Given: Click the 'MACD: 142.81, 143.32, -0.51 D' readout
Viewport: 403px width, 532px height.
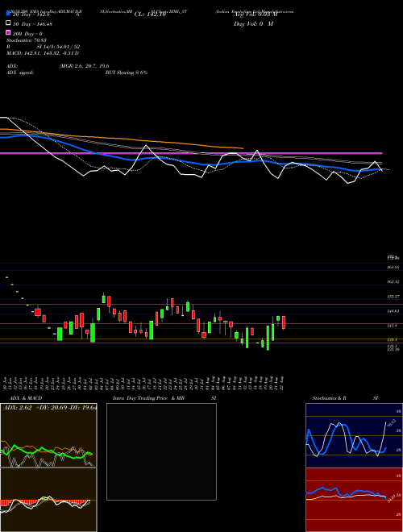Looking at the screenshot, I should click(43, 53).
